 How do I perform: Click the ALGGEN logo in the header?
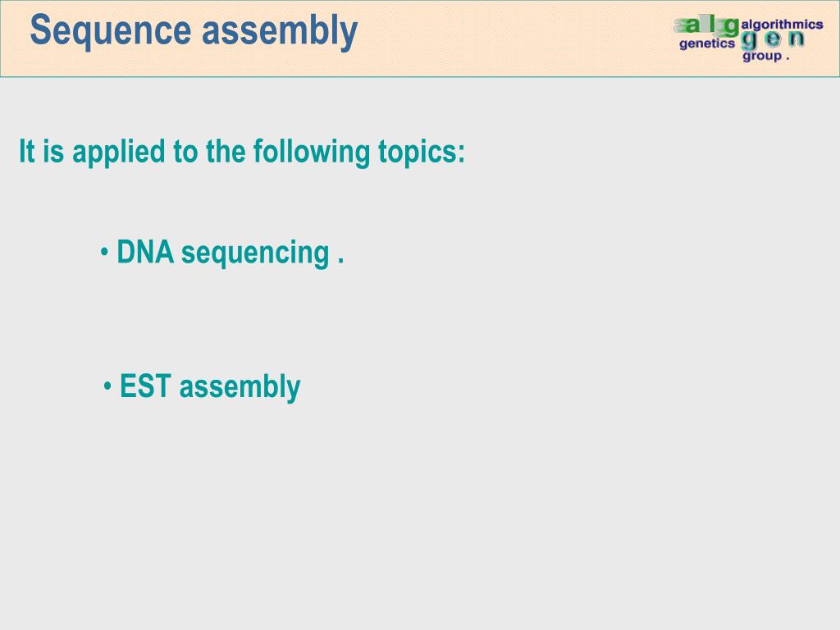[x=748, y=39]
